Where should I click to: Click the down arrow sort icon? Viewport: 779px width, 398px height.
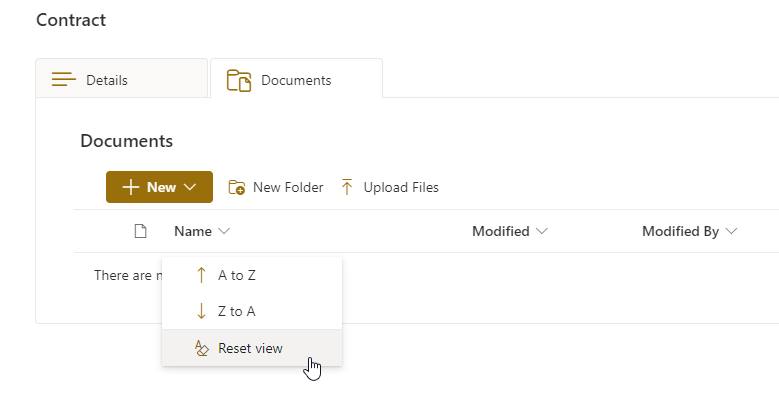coord(201,311)
